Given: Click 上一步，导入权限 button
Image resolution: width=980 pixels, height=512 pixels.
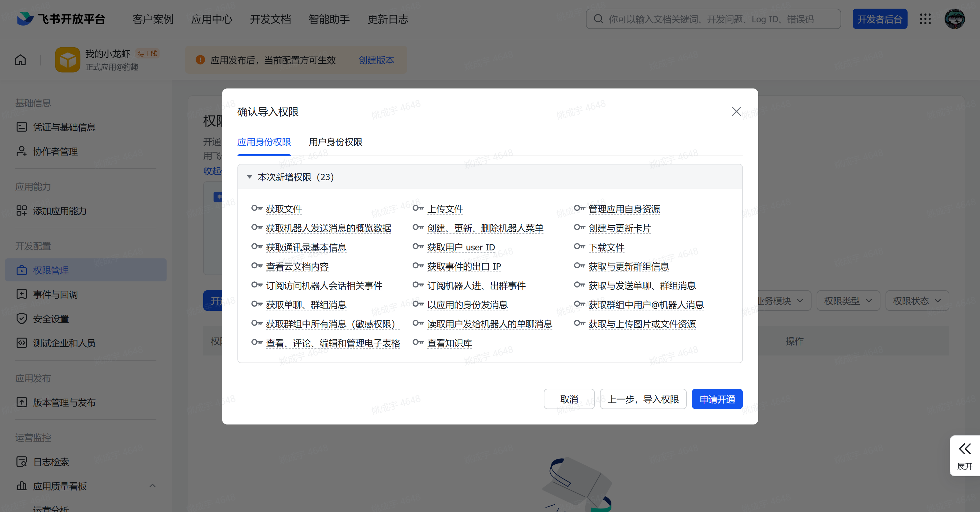Looking at the screenshot, I should pos(643,399).
